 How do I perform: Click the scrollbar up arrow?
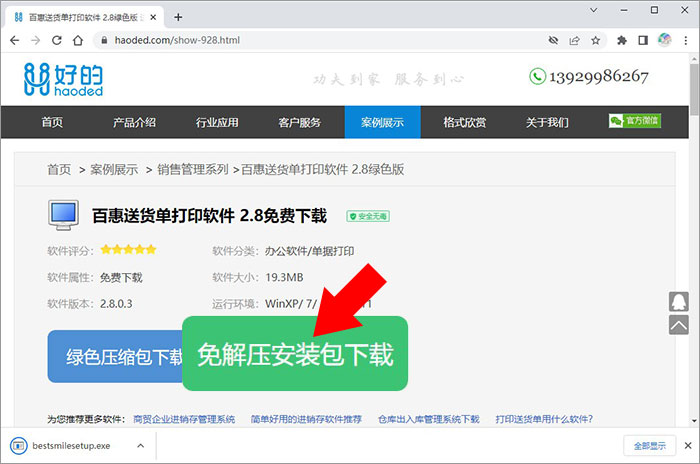(x=694, y=59)
